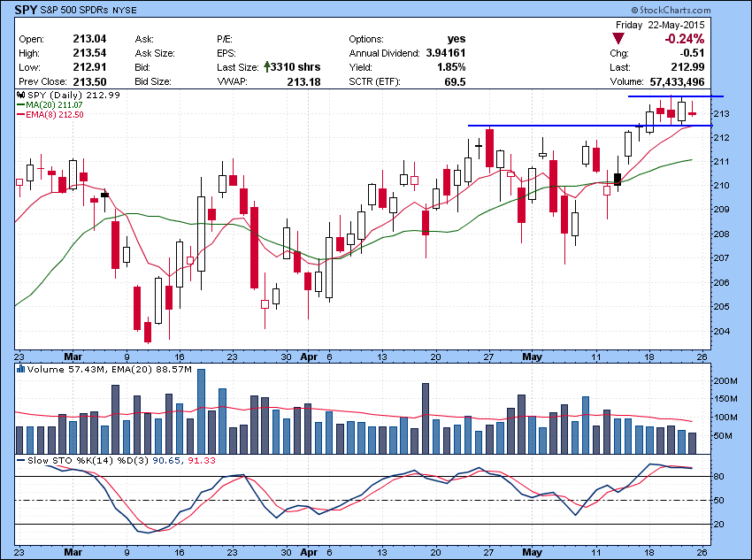Click the 208 label on the price axis
Screen dimensions: 752x560
722,234
